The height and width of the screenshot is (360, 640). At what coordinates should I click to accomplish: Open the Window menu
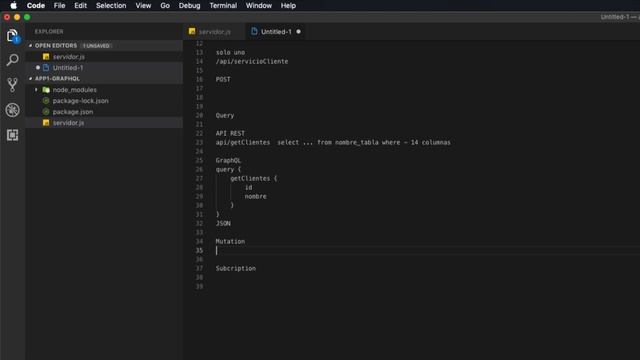pos(259,5)
